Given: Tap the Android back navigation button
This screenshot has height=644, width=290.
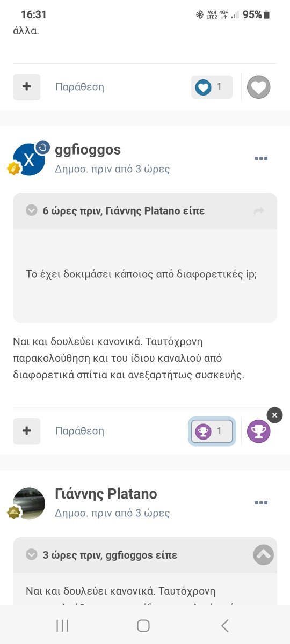Looking at the screenshot, I should (225, 625).
